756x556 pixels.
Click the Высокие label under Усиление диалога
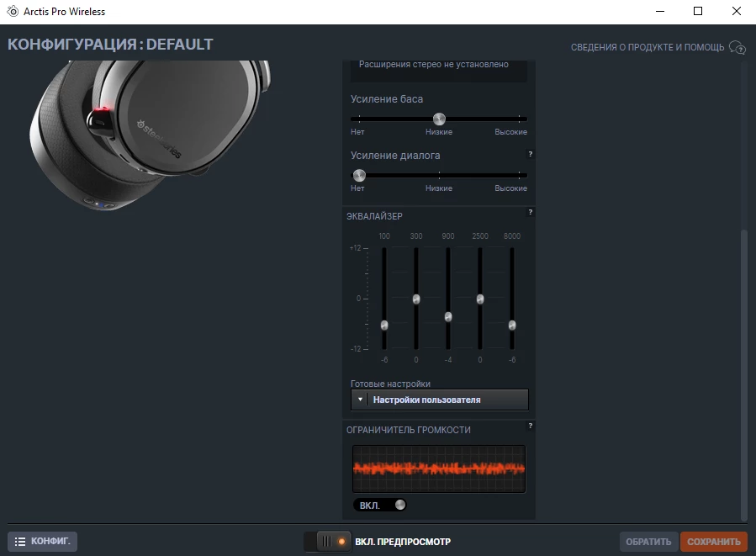510,188
